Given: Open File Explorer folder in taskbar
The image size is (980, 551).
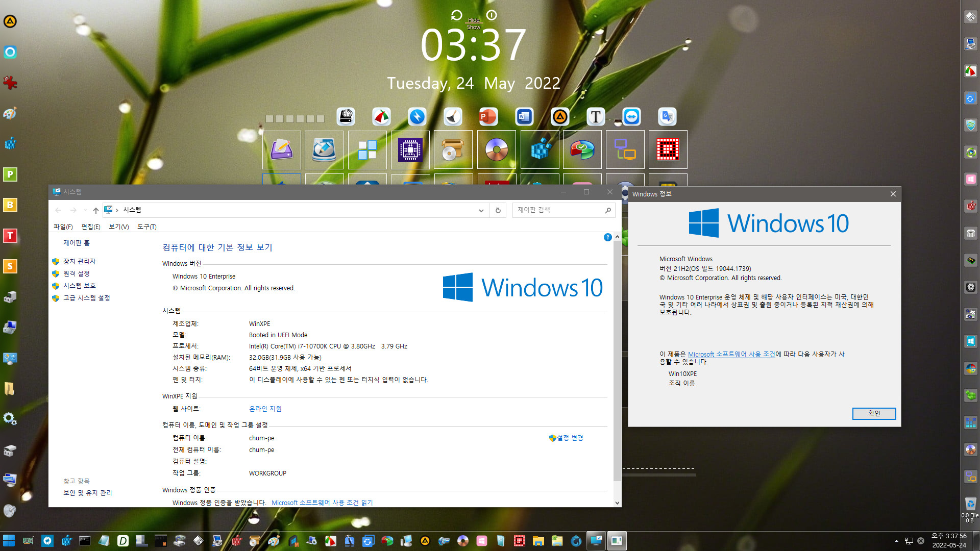Looking at the screenshot, I should point(538,541).
